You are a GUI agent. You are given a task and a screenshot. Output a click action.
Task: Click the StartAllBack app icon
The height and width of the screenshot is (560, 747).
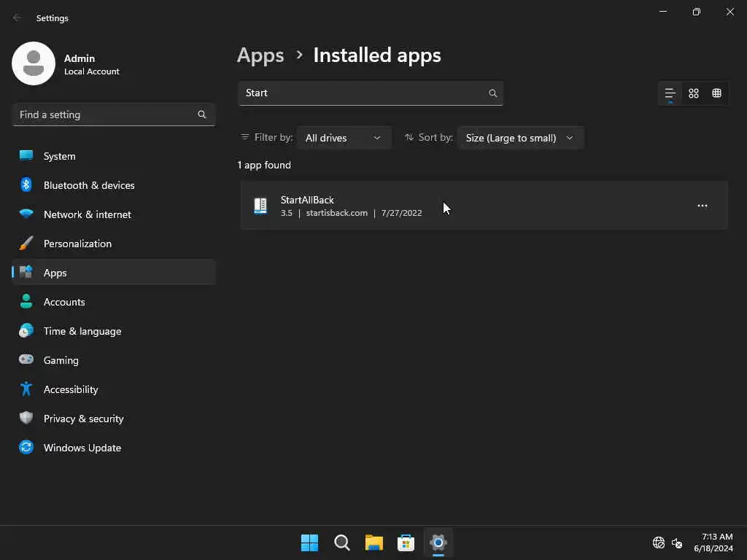(x=260, y=206)
